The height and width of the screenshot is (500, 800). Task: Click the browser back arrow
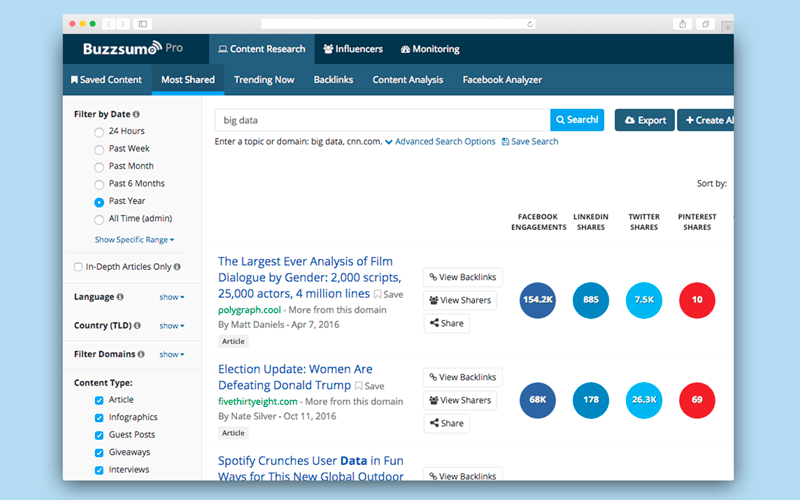click(109, 24)
